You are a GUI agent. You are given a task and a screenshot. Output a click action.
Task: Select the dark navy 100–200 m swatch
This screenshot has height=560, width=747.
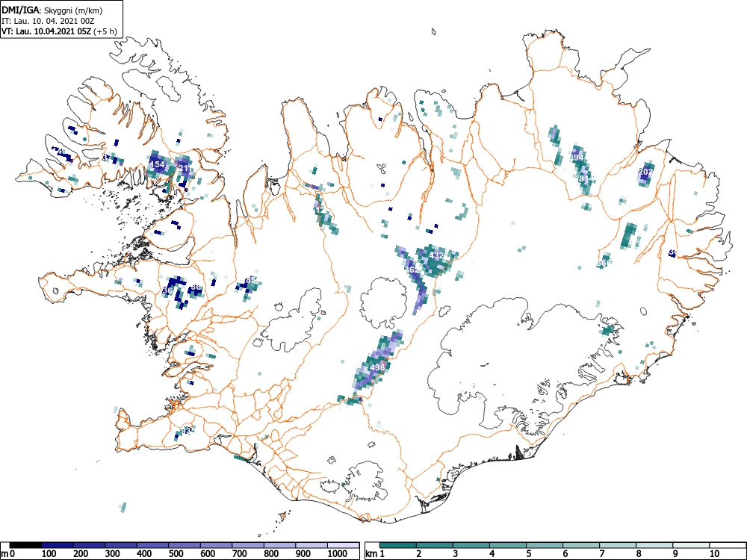click(58, 545)
